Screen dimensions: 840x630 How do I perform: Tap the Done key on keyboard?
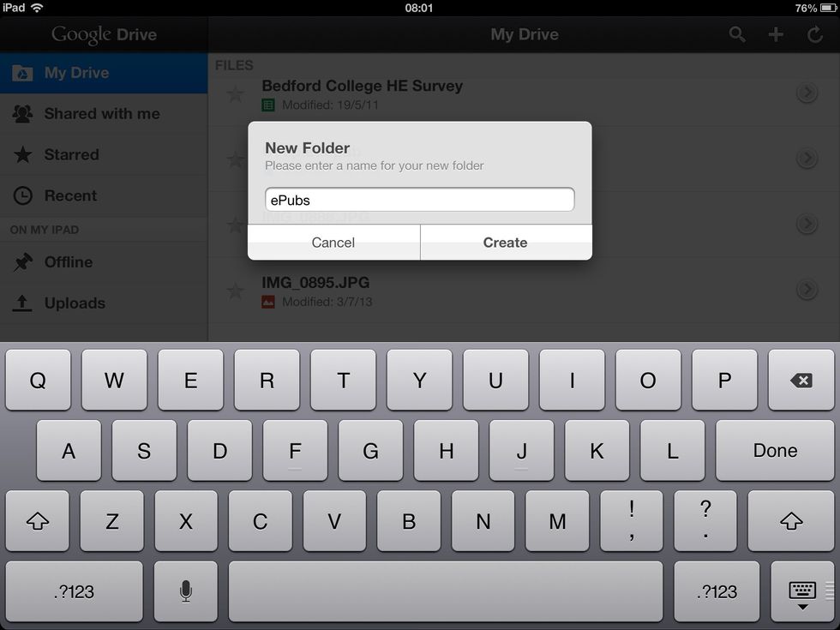[x=775, y=451]
